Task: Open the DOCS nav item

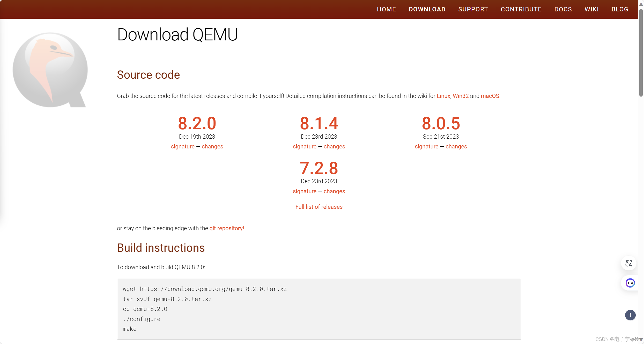Action: tap(563, 9)
